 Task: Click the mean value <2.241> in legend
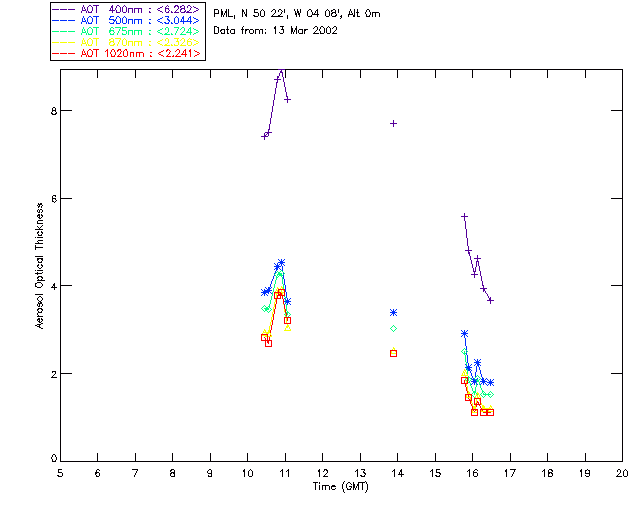(179, 53)
